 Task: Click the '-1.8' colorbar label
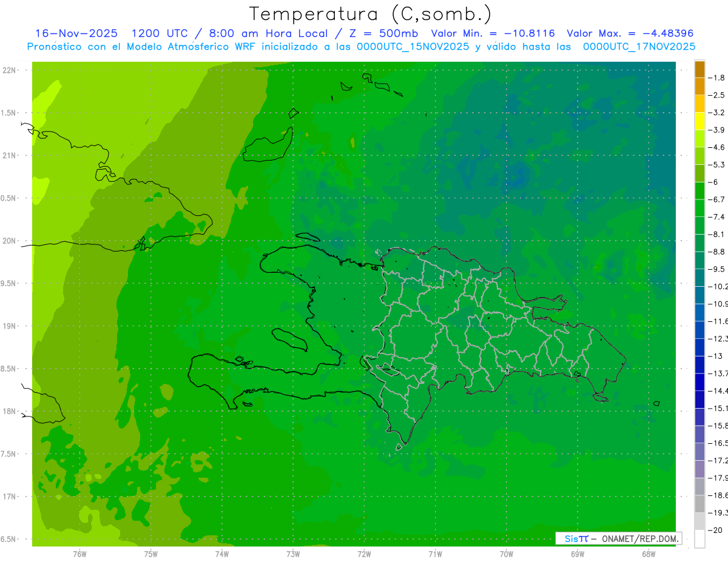tap(716, 78)
